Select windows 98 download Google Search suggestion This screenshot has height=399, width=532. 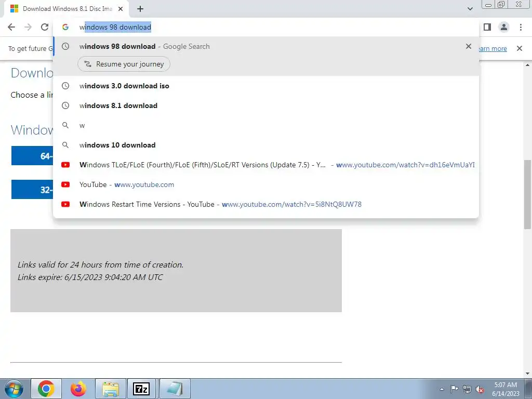(266, 46)
